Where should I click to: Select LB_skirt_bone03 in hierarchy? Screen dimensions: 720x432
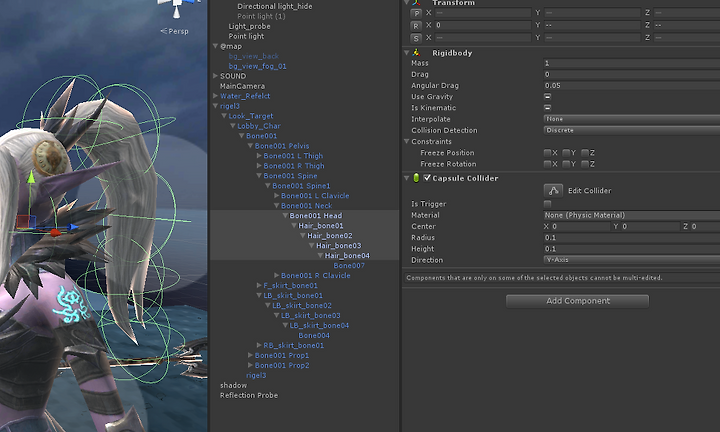click(310, 315)
